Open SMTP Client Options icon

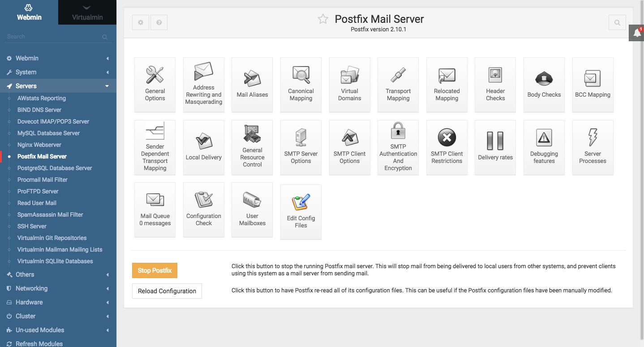click(x=350, y=147)
